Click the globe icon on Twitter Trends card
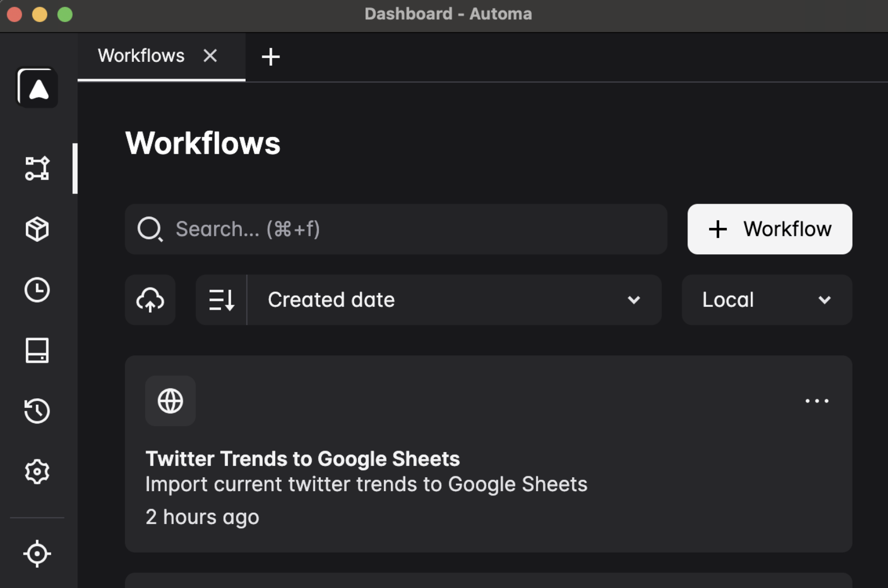 170,401
